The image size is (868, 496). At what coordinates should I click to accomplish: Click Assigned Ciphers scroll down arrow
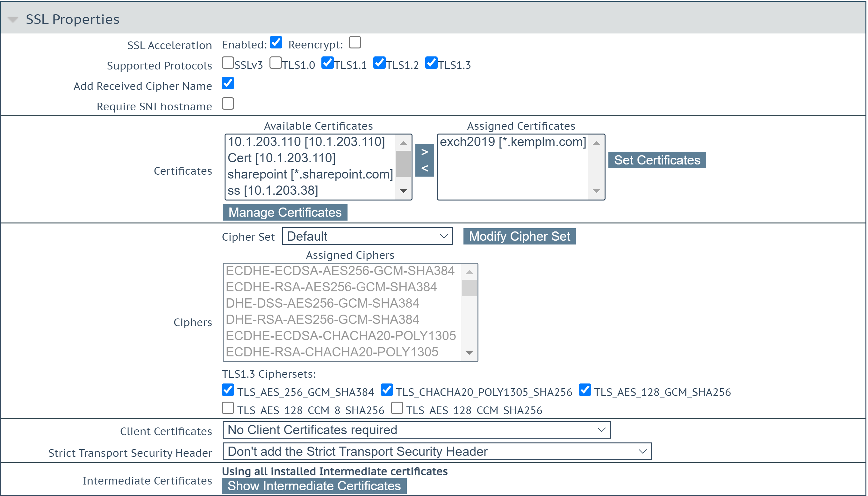[469, 353]
